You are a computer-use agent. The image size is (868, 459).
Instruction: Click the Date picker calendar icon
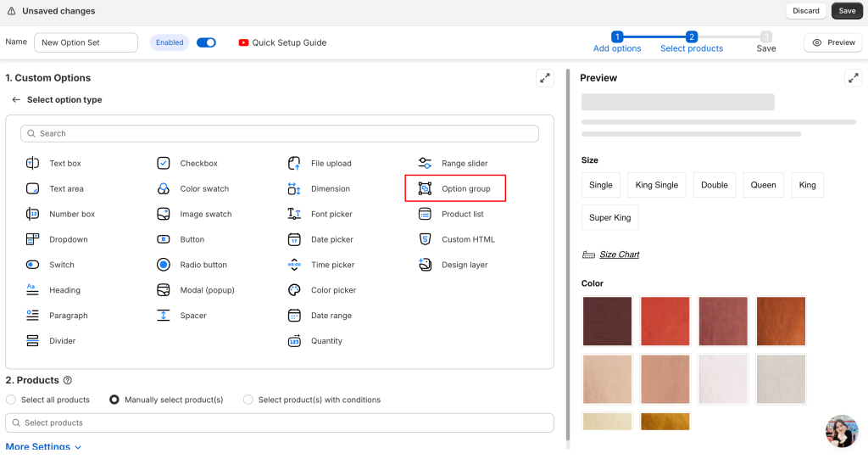294,239
